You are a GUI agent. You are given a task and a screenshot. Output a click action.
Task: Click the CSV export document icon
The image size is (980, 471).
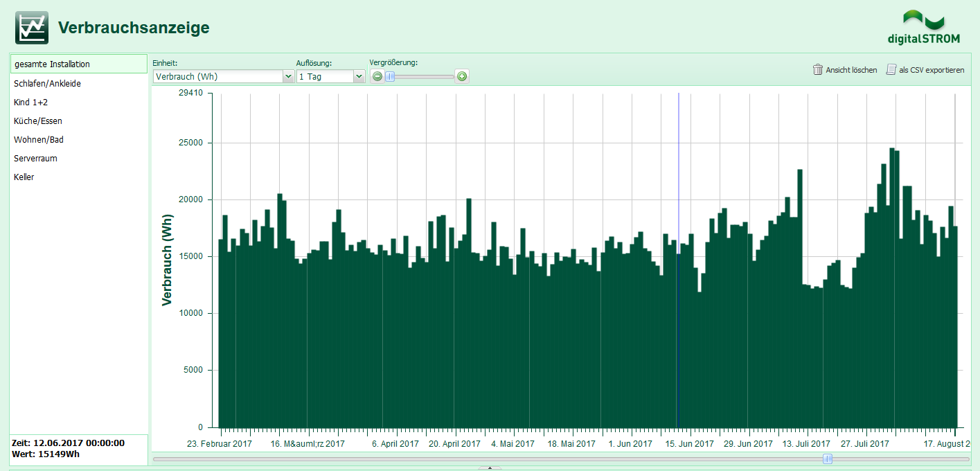coord(891,69)
